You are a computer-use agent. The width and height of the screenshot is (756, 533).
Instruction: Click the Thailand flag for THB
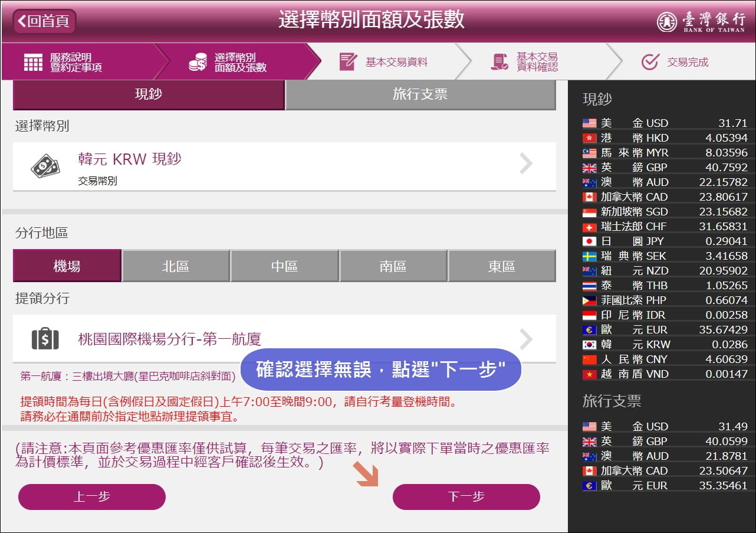click(590, 286)
